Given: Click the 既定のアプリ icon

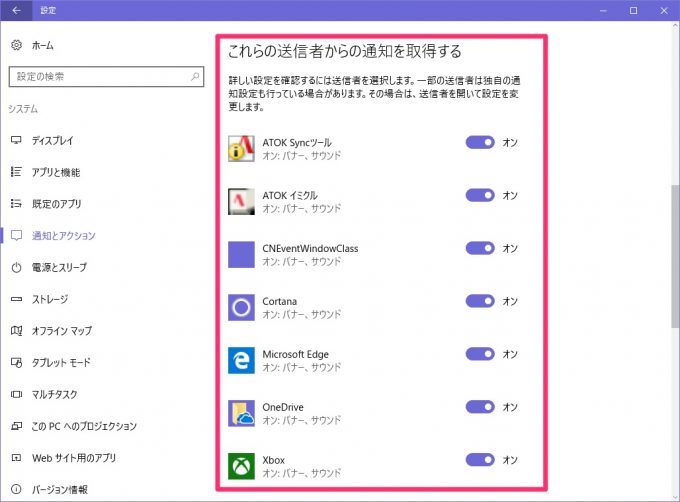Looking at the screenshot, I should [16, 204].
